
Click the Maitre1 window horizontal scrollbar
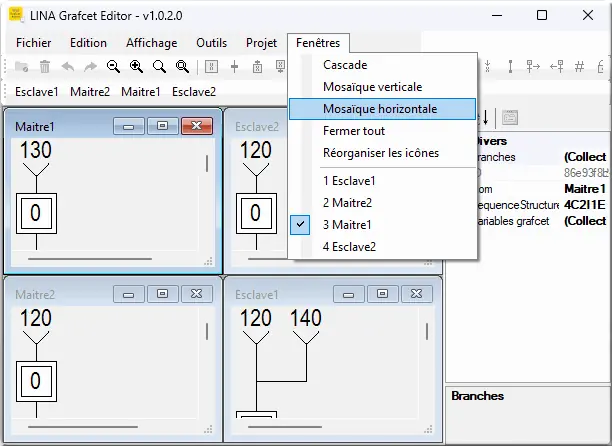(x=90, y=259)
